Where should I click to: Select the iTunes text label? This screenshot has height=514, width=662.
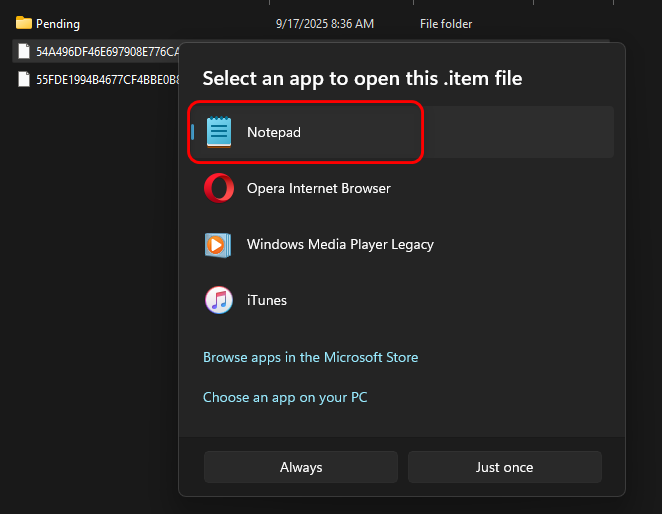(x=267, y=300)
